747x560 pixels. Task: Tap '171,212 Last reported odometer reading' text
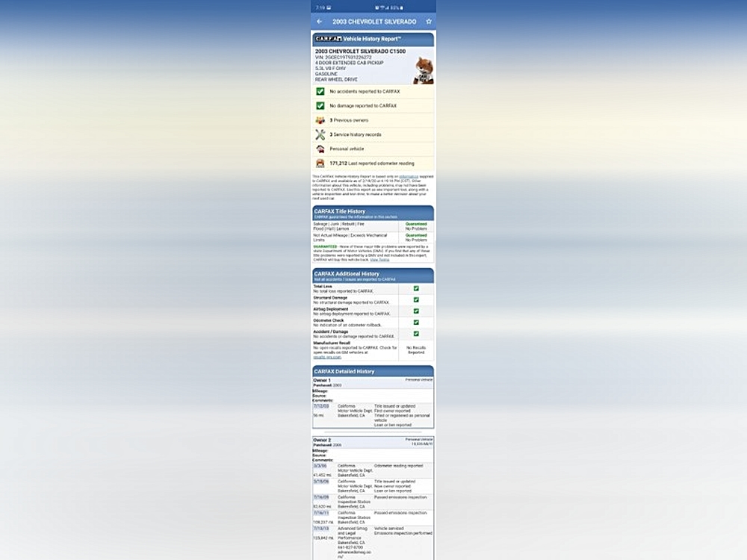coord(372,164)
